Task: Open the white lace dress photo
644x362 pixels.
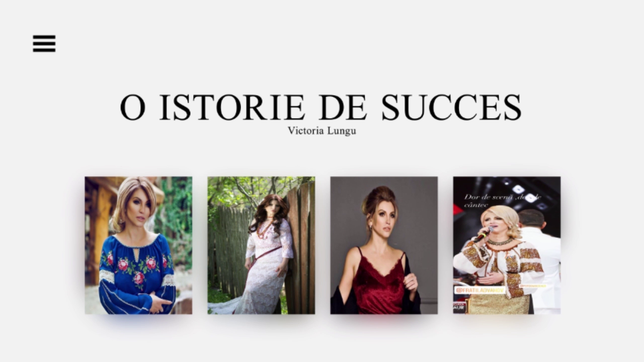Action: [x=261, y=245]
